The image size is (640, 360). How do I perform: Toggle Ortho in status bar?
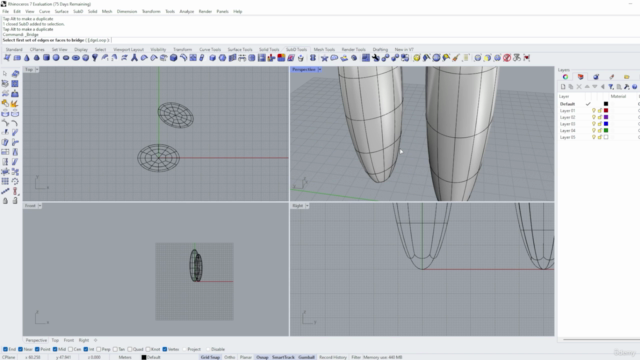pos(230,357)
